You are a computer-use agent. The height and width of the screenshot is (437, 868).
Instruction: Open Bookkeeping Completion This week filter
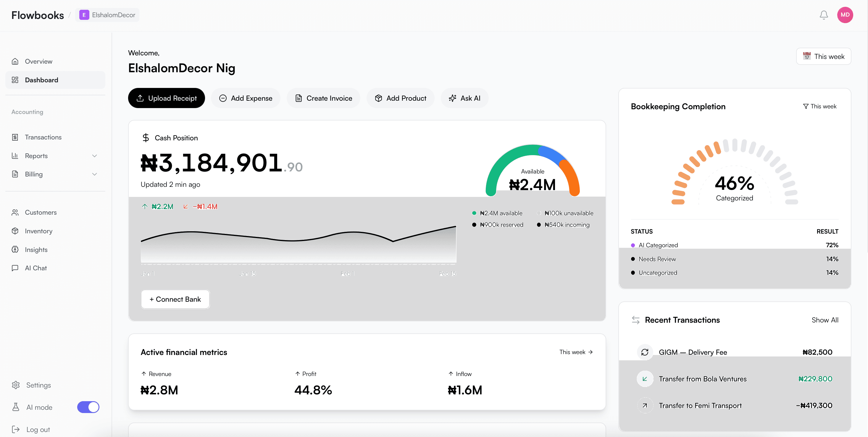coord(819,106)
